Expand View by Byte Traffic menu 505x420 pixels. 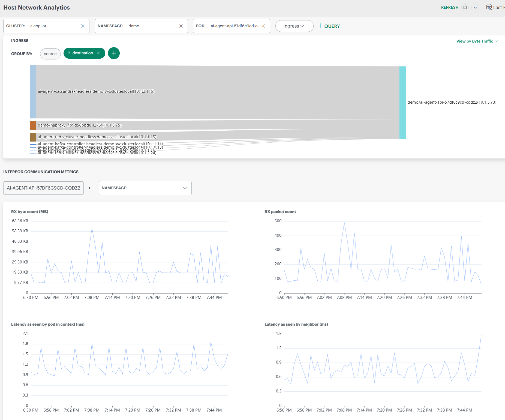477,41
